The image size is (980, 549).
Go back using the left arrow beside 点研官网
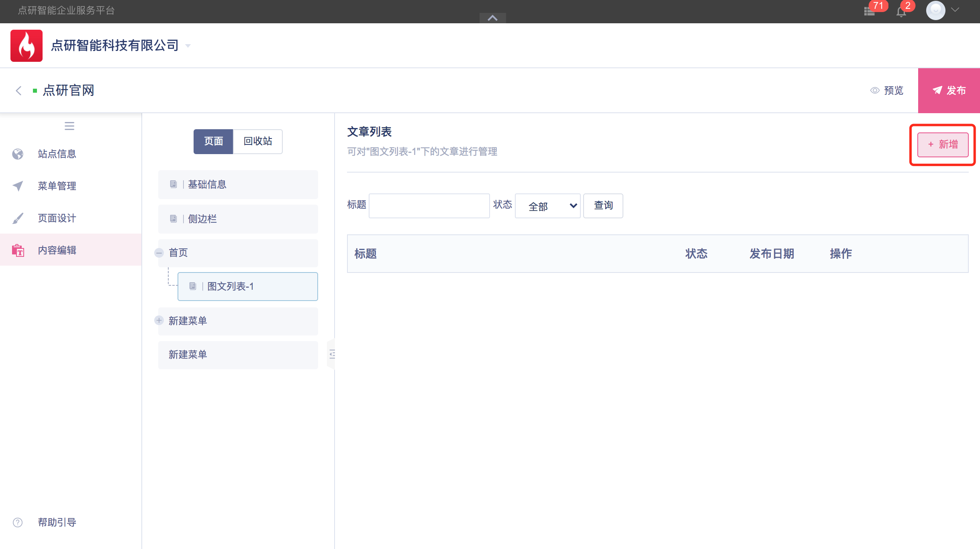18,91
